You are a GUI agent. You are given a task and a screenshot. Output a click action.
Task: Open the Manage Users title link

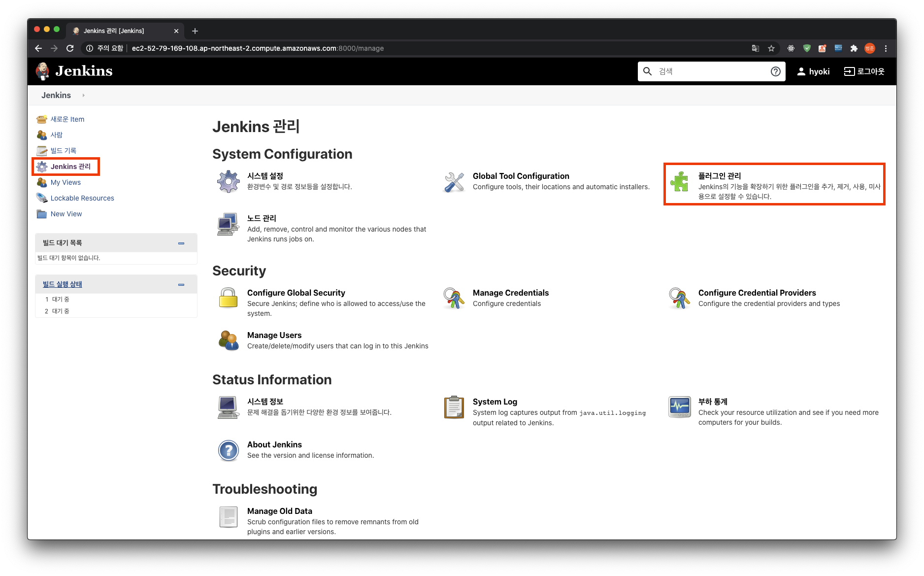point(274,335)
